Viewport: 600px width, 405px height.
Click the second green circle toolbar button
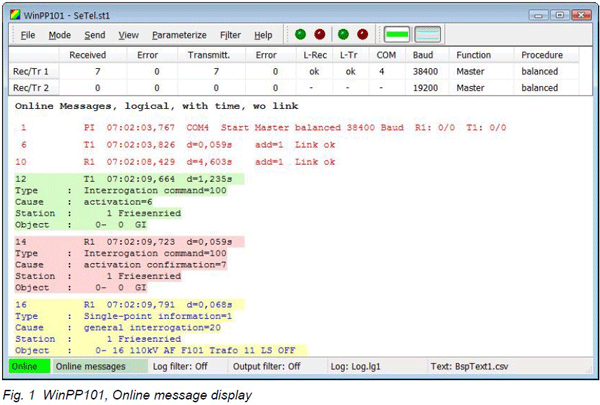click(x=344, y=34)
